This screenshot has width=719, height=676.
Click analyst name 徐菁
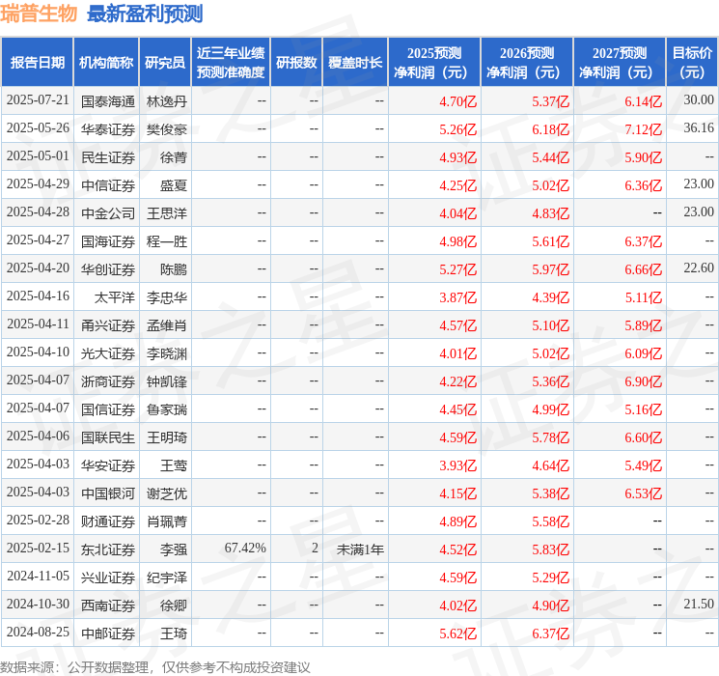(x=173, y=157)
